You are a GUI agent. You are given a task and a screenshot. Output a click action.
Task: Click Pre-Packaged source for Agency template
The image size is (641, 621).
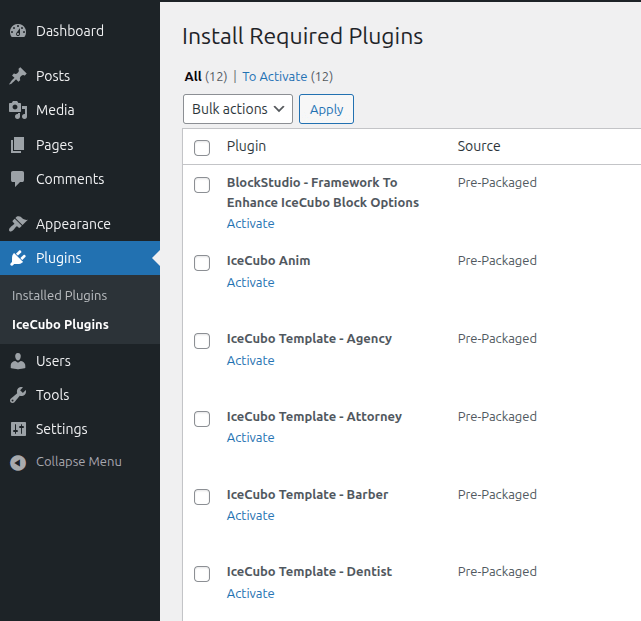pyautogui.click(x=497, y=339)
